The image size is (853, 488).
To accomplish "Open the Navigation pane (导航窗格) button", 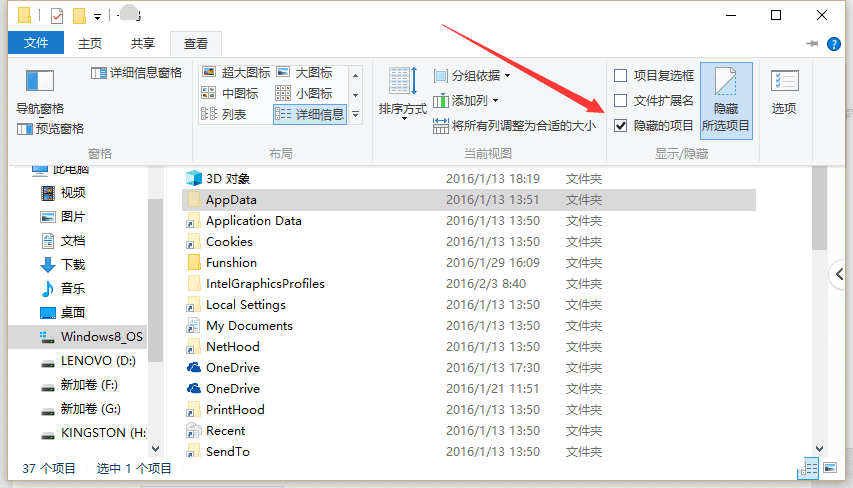I will tap(40, 91).
